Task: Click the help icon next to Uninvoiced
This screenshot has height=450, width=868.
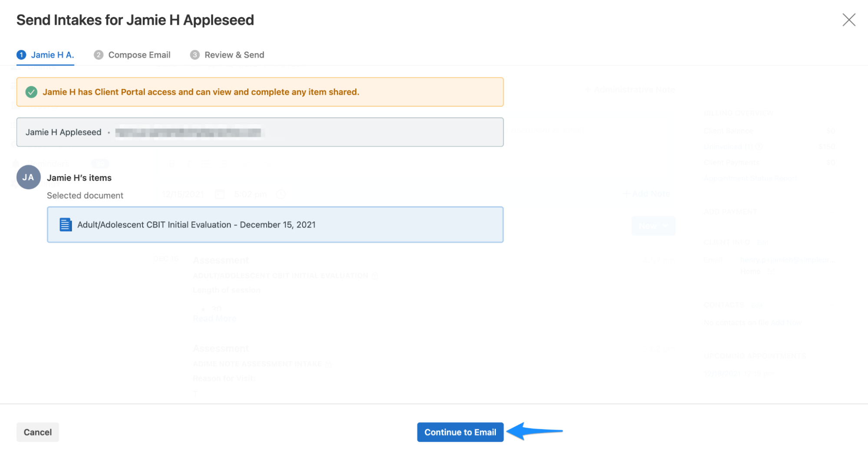Action: (759, 147)
